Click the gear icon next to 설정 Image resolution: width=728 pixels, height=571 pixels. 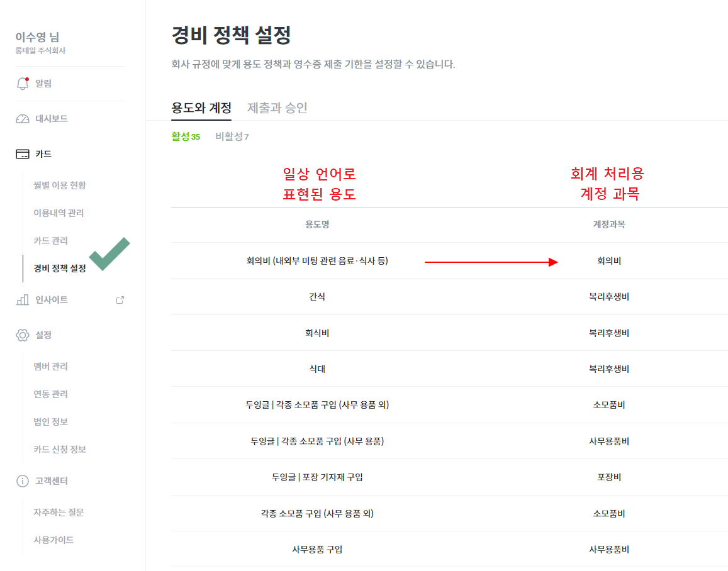click(x=22, y=335)
